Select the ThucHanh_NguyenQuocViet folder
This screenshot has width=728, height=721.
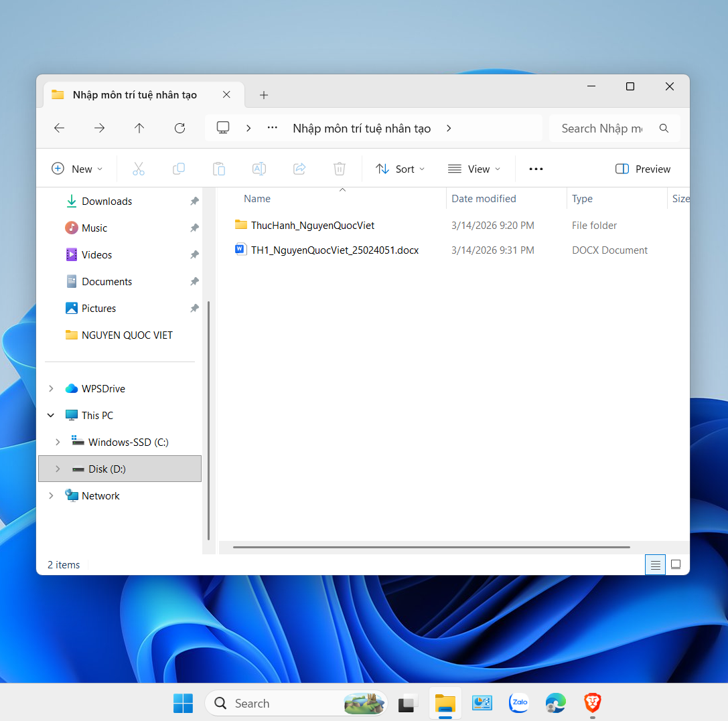313,226
